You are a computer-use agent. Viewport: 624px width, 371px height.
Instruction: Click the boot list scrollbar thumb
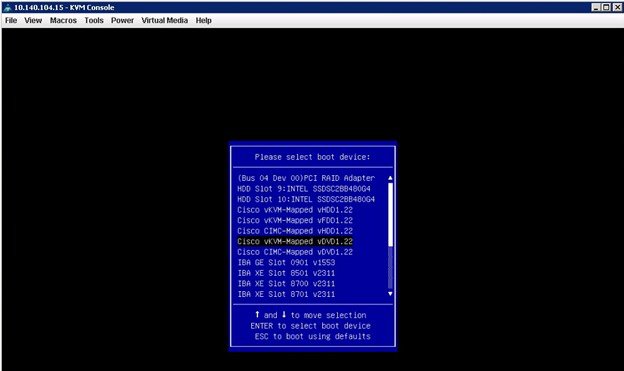pyautogui.click(x=390, y=214)
